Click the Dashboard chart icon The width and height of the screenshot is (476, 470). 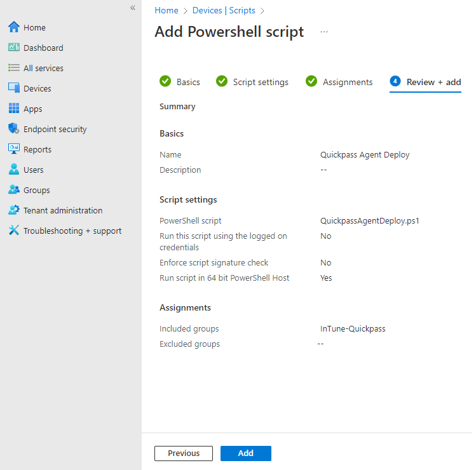[x=14, y=48]
